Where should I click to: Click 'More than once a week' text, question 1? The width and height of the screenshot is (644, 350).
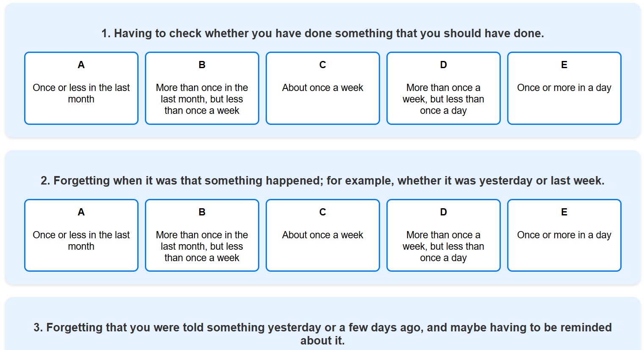(444, 99)
